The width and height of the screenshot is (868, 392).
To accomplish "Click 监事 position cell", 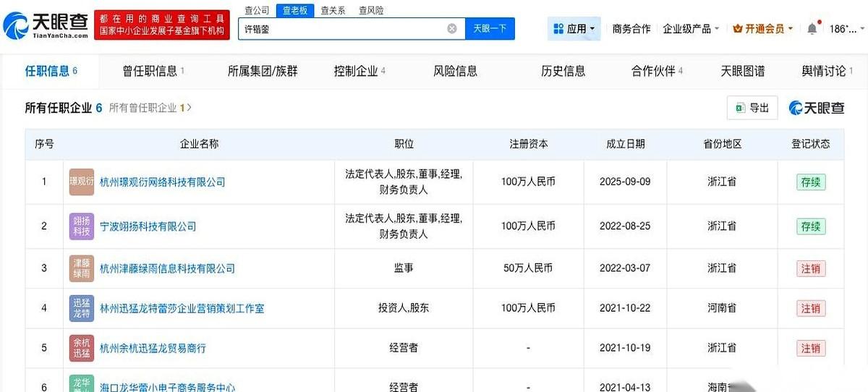I will coord(404,268).
